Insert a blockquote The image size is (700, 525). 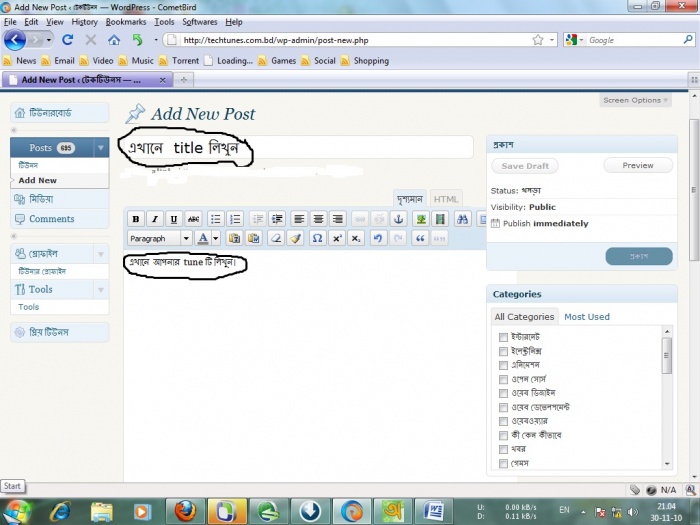tap(420, 238)
